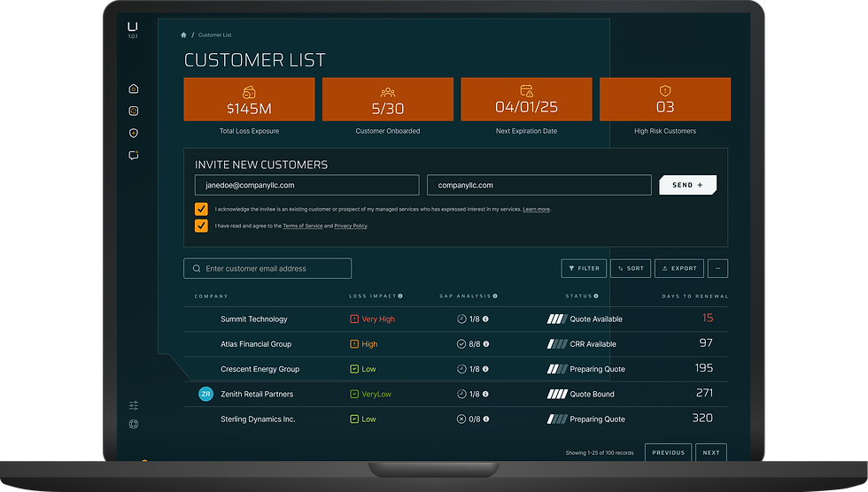This screenshot has height=492, width=868.
Task: Open the Summit Technology customer row
Action: 455,319
